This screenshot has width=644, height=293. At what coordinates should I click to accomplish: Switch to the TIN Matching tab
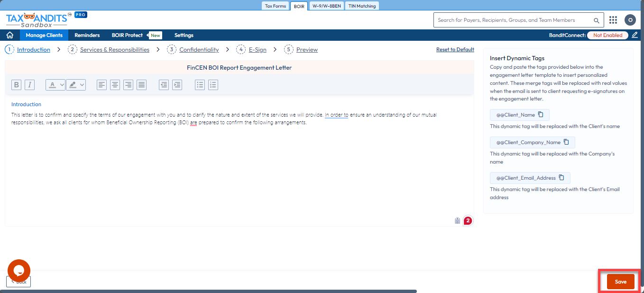coord(362,6)
